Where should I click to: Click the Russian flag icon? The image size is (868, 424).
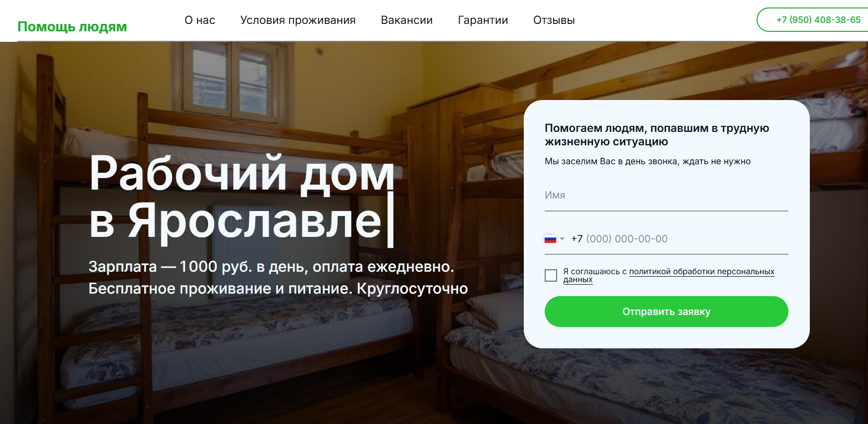point(550,239)
